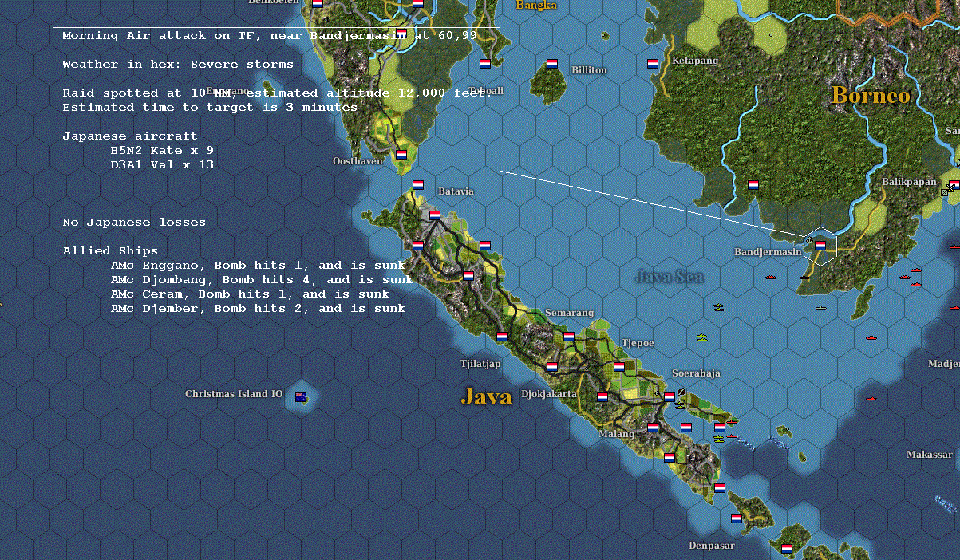The image size is (960, 560).
Task: Click the 'Borneo' region label
Action: click(871, 95)
